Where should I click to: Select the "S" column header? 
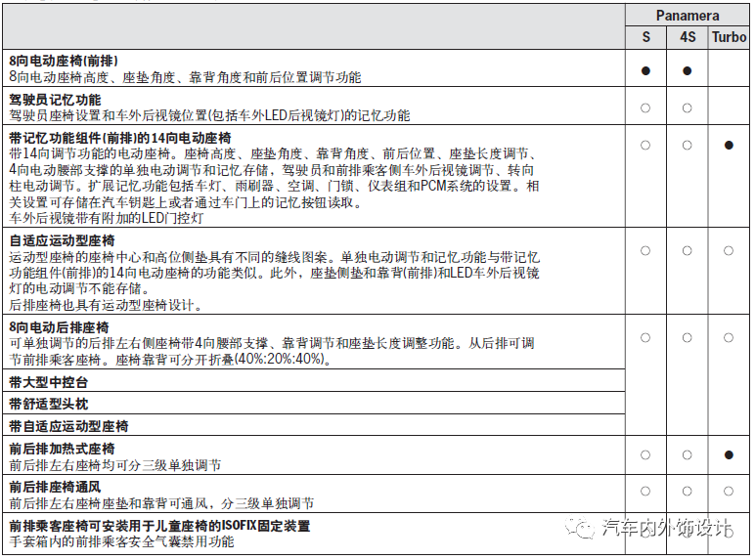coord(645,37)
